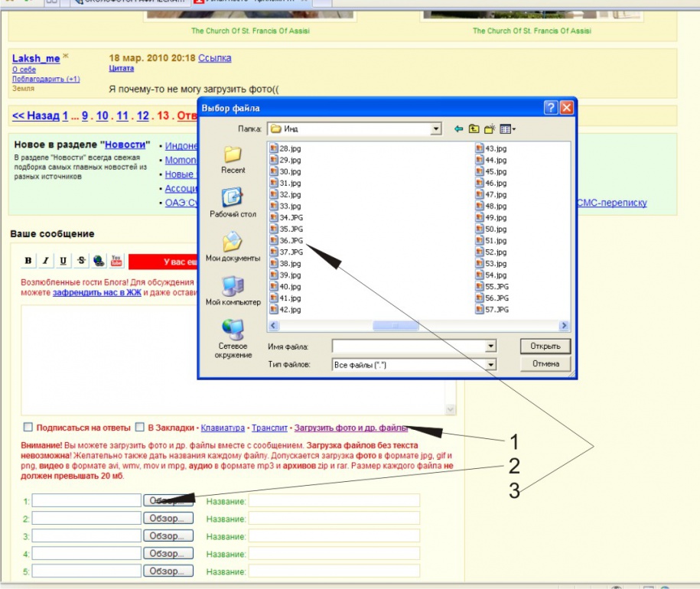Click the Italic formatting icon
Image resolution: width=700 pixels, height=589 pixels.
pos(45,261)
